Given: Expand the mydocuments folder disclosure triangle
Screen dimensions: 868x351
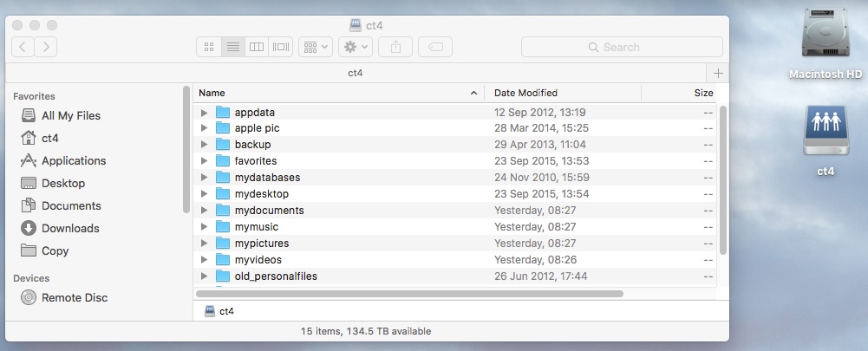Looking at the screenshot, I should coord(205,211).
